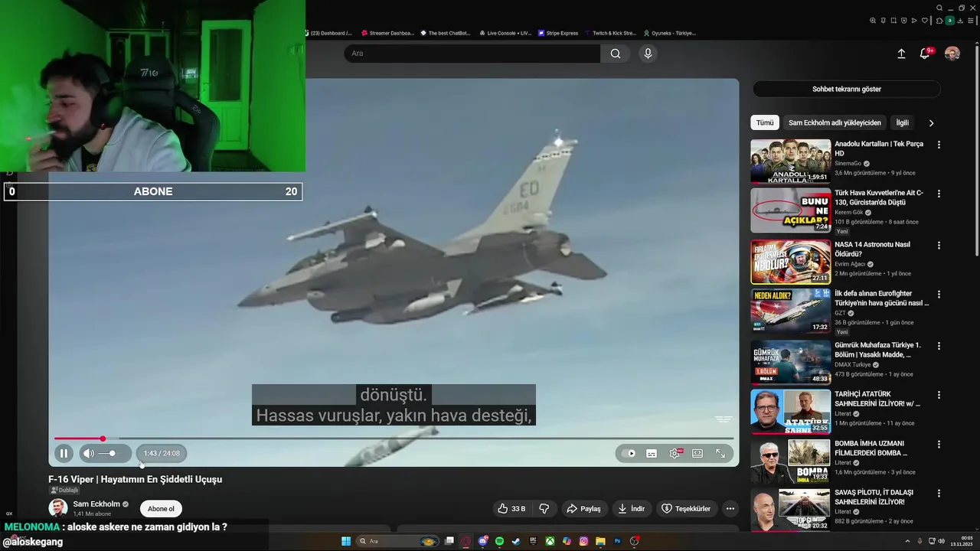
Task: Enter fullscreen with the expand icon
Action: 720,453
